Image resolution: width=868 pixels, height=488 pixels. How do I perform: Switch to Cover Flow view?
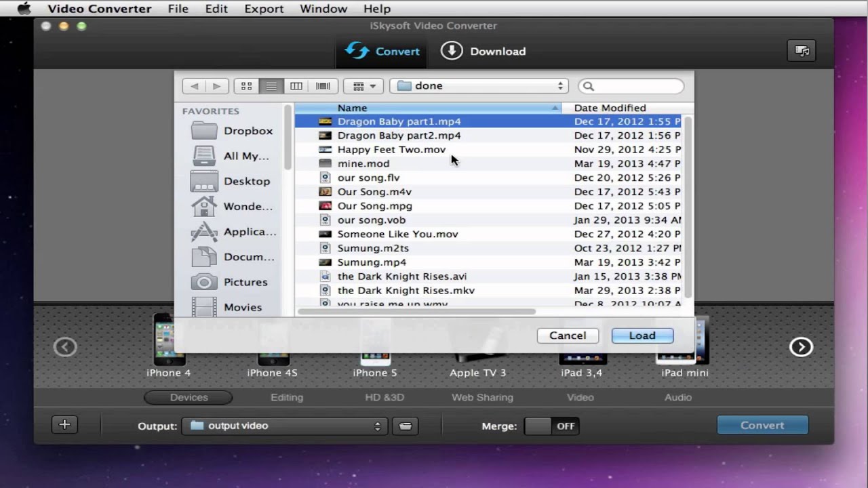[323, 86]
